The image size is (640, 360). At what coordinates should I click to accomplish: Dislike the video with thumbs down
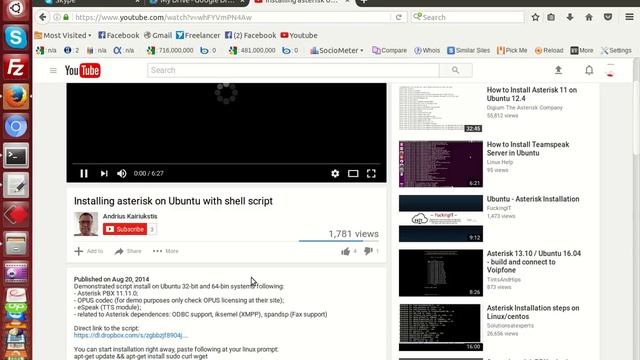coord(368,251)
